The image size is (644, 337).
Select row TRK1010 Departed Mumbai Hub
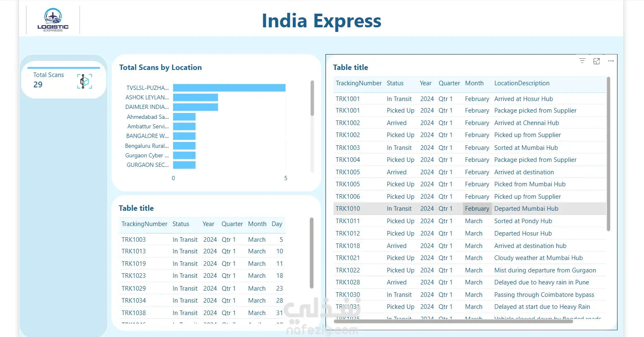[x=470, y=209]
